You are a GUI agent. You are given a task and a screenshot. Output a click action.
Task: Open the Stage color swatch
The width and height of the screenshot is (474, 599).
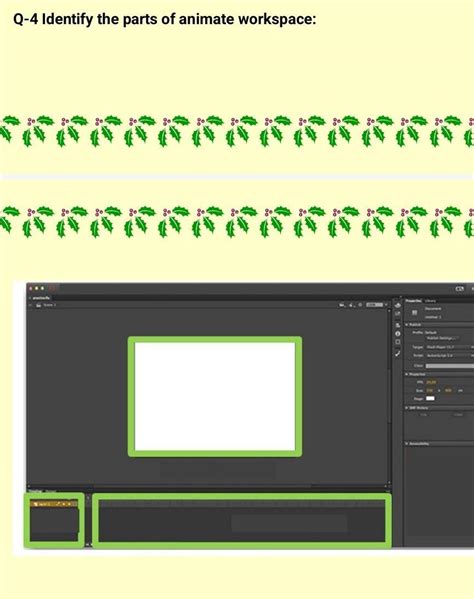click(x=430, y=398)
